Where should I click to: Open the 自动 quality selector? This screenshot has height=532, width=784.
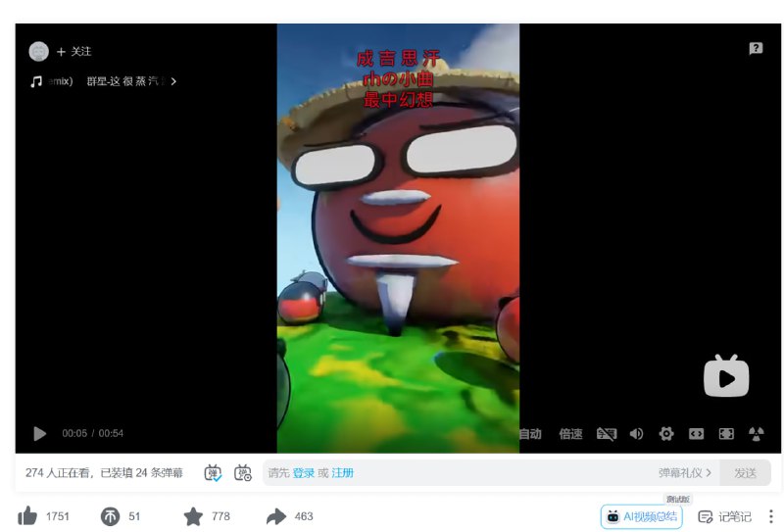[x=530, y=433]
